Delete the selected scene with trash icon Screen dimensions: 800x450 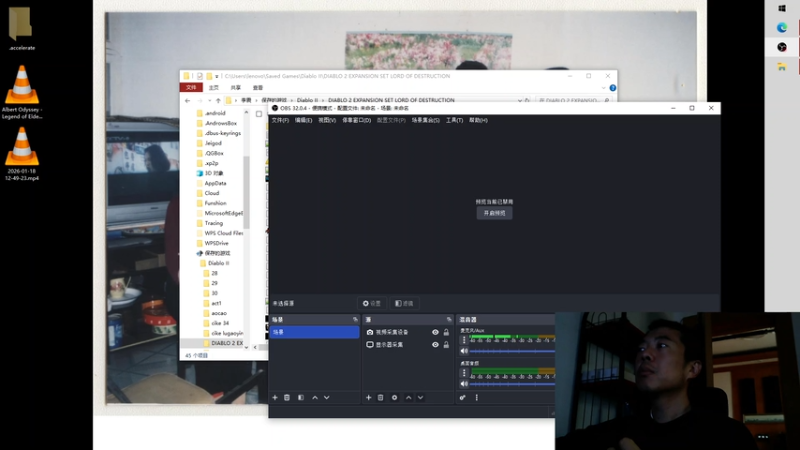pyautogui.click(x=287, y=397)
